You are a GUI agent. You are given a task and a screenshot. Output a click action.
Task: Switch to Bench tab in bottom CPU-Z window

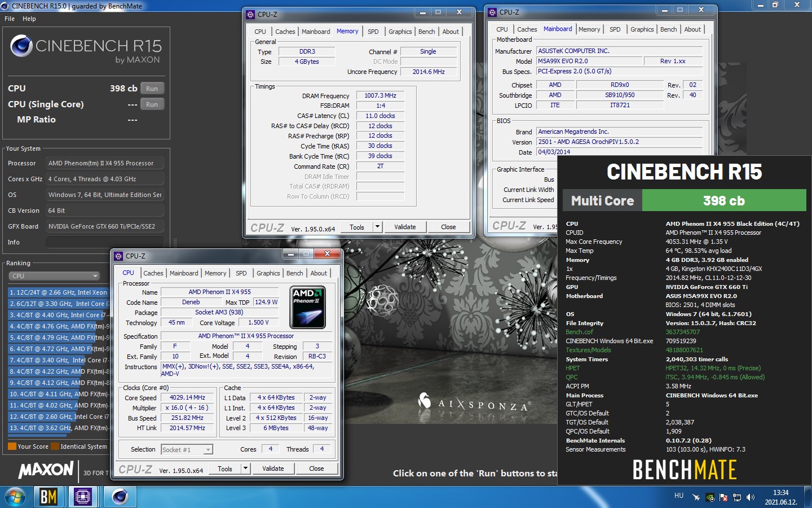click(x=295, y=273)
